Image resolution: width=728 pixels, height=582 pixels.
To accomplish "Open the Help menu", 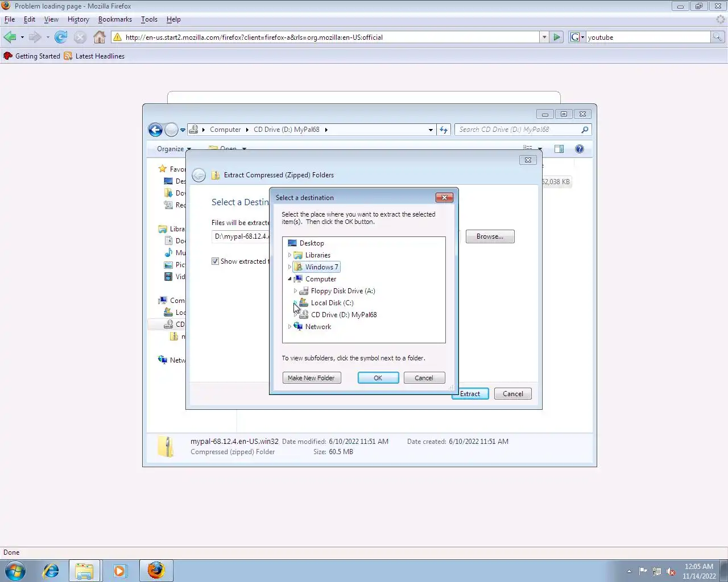I will [x=173, y=19].
